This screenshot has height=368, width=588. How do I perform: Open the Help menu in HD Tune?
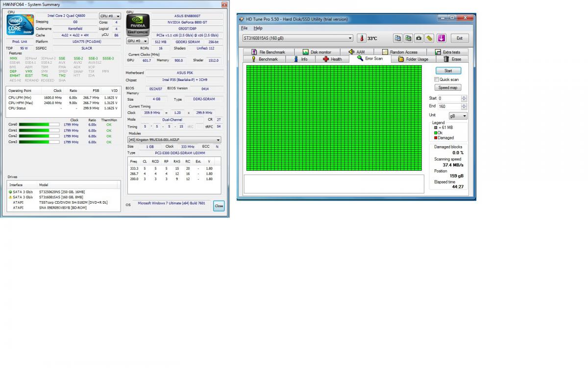coord(258,28)
